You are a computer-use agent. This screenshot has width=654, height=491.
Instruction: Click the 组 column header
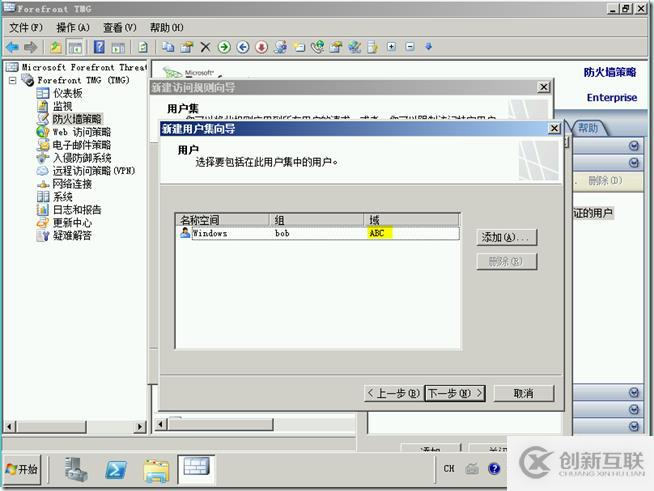click(x=317, y=220)
